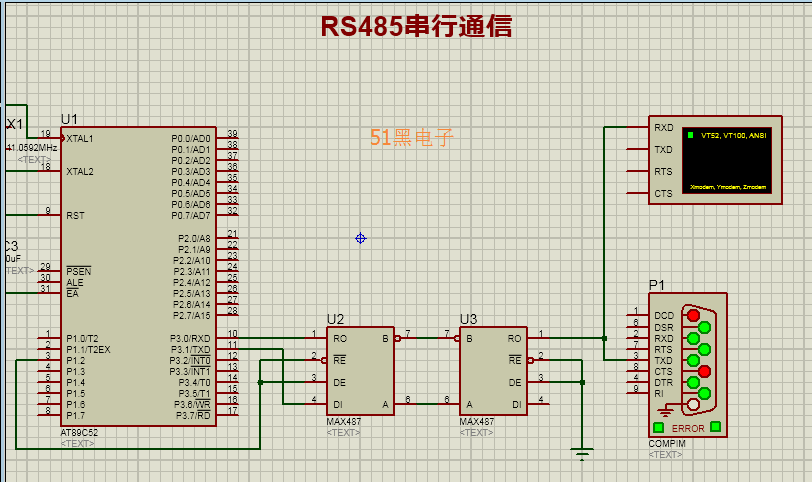Click the U3 reference label
The height and width of the screenshot is (482, 812).
[x=469, y=319]
